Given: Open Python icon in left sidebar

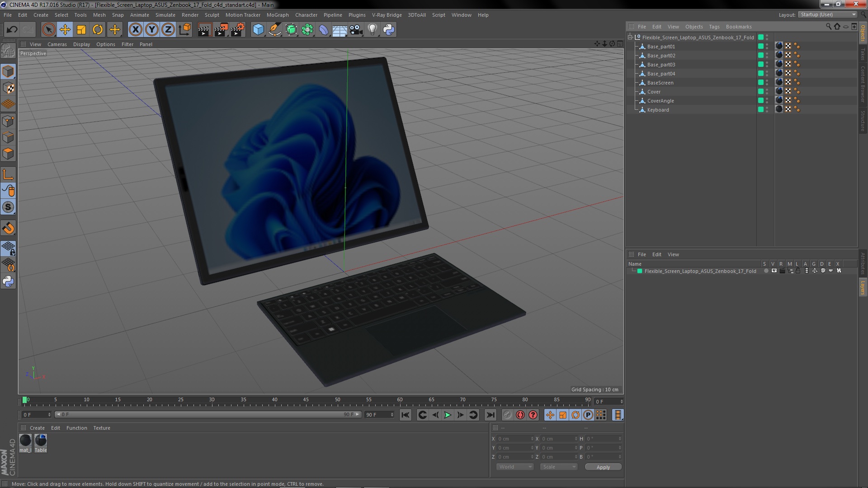Looking at the screenshot, I should [8, 282].
